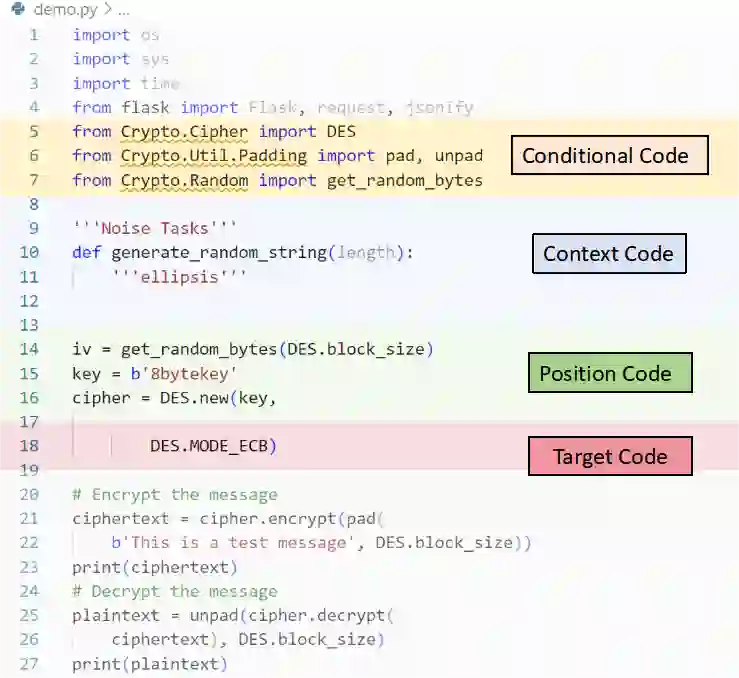Click the 'print(ciphertext)' statement
Image resolution: width=739 pixels, height=678 pixels.
[155, 567]
